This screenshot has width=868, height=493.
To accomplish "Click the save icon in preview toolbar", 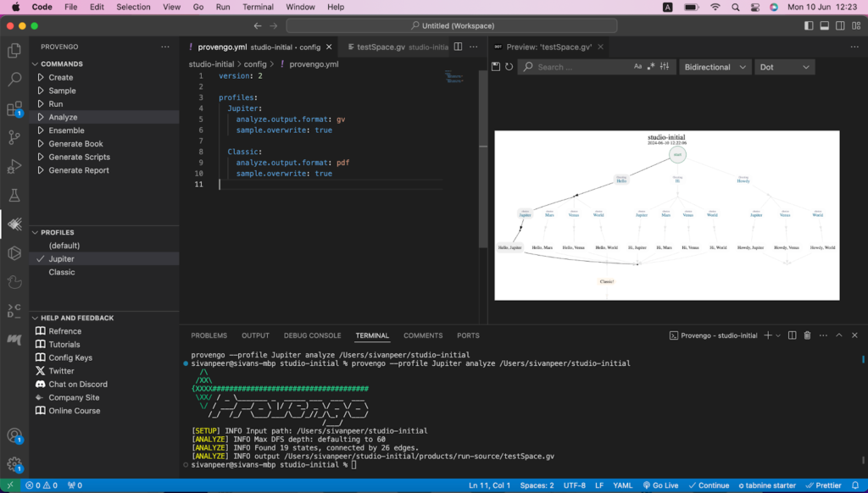I will [496, 67].
